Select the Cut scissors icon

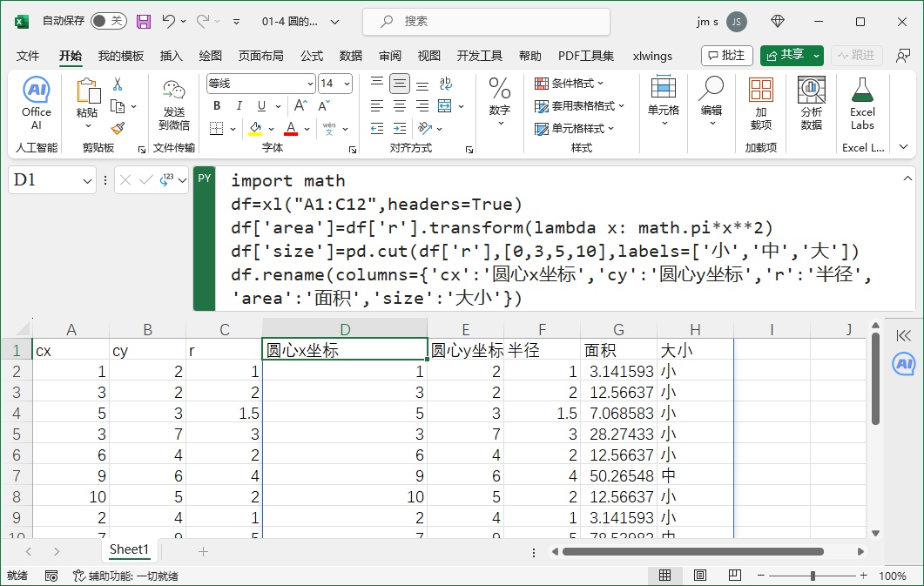pyautogui.click(x=118, y=84)
